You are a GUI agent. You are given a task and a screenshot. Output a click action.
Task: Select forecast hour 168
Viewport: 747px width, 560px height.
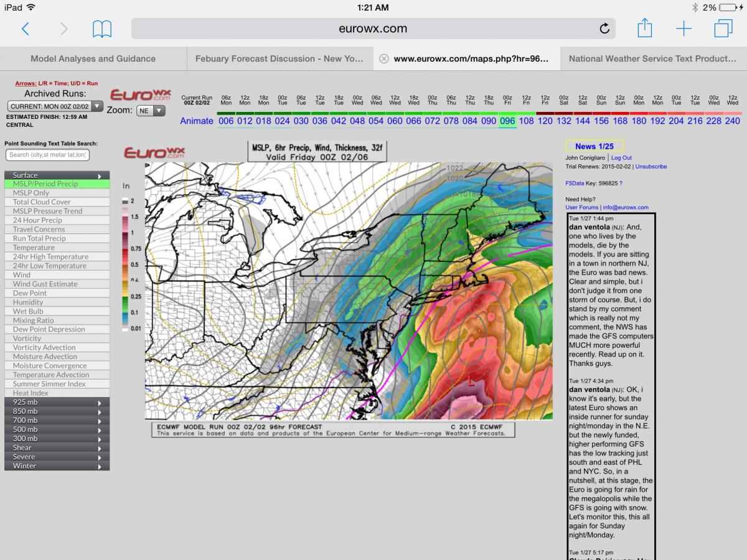point(620,121)
